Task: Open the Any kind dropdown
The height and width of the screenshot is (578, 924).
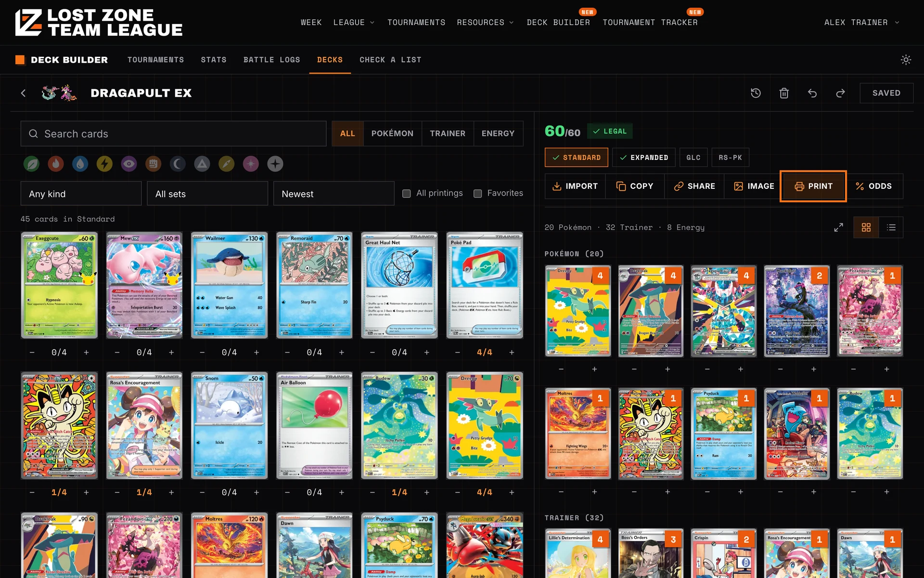Action: pyautogui.click(x=81, y=194)
